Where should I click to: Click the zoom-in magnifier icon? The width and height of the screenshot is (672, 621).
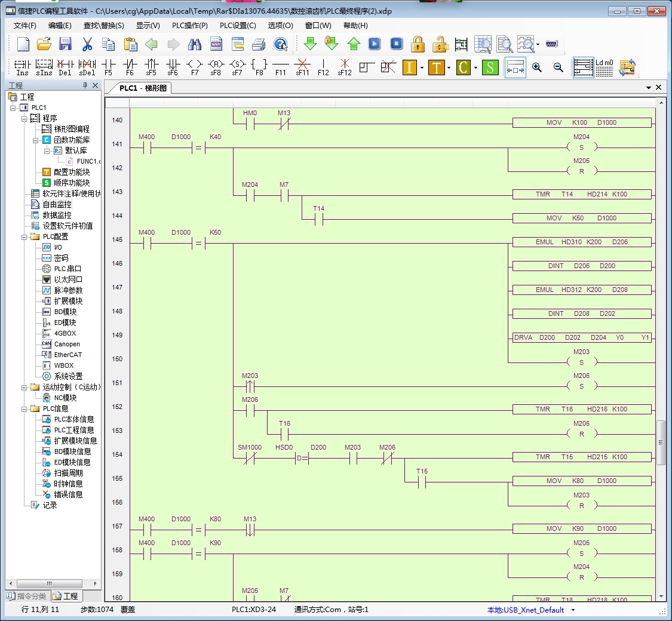pos(536,67)
